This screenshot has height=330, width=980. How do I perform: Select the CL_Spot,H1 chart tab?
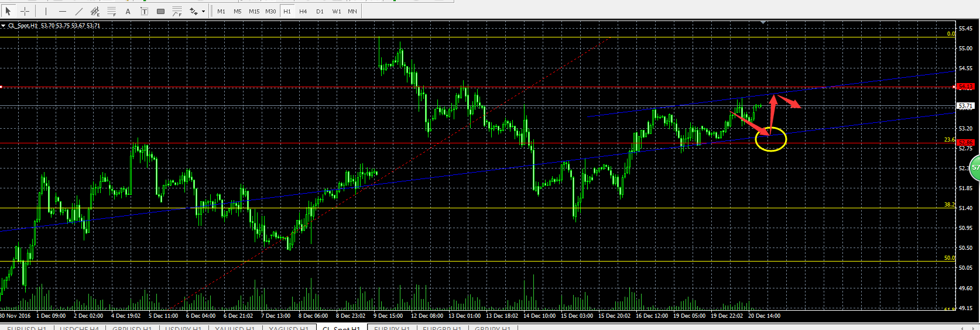pos(341,328)
